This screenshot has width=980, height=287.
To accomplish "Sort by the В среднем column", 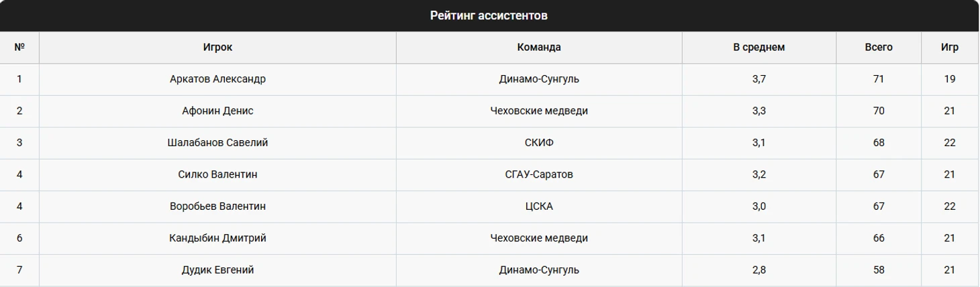I will click(758, 48).
